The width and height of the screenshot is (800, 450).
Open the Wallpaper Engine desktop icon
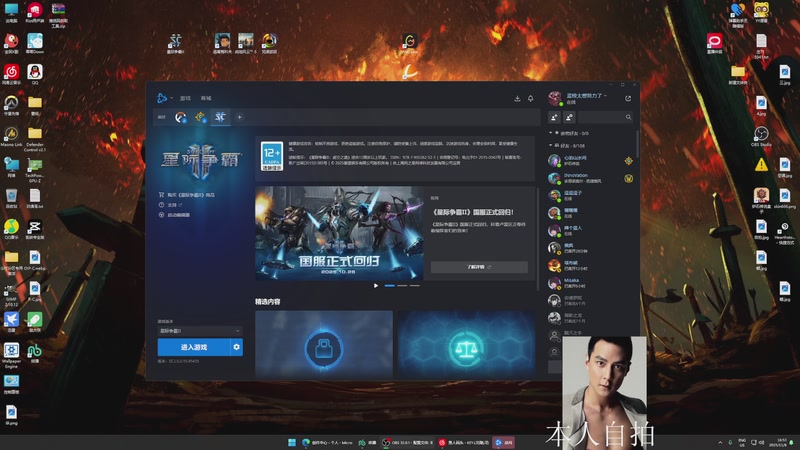tap(11, 355)
